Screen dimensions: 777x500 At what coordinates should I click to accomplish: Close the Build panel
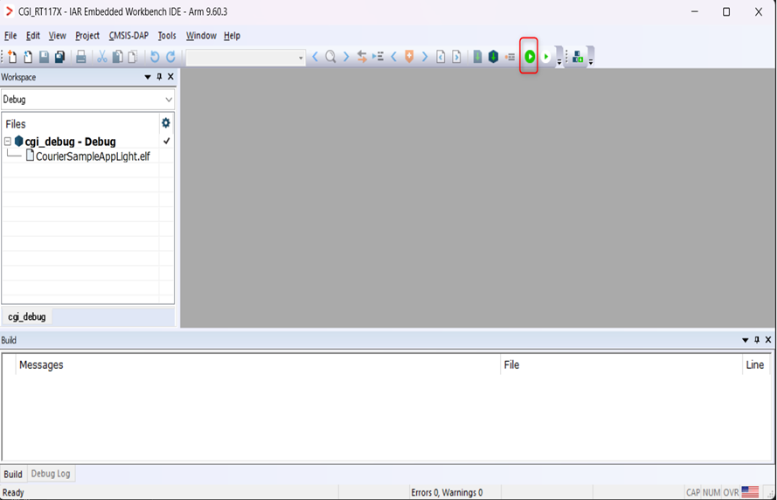768,340
